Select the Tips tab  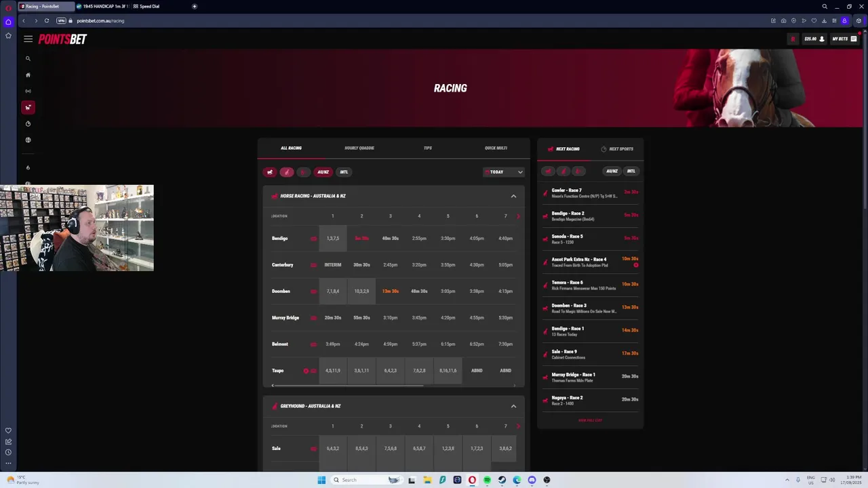427,148
